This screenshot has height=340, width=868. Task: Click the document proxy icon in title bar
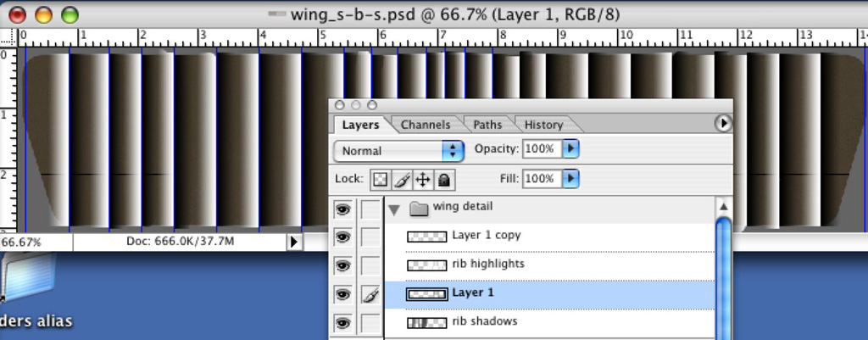(276, 14)
